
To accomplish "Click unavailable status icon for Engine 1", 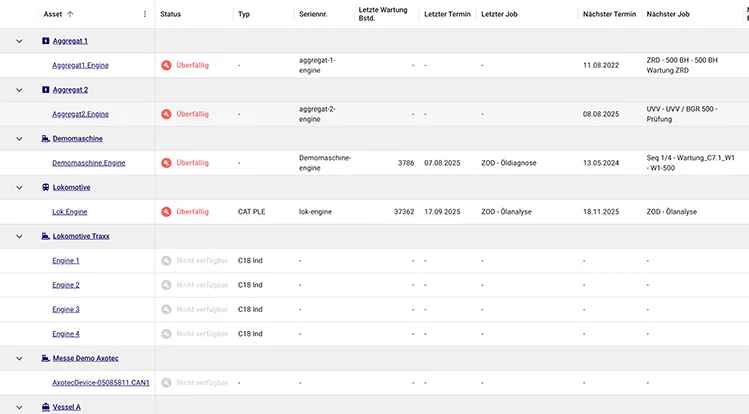I will coord(166,261).
